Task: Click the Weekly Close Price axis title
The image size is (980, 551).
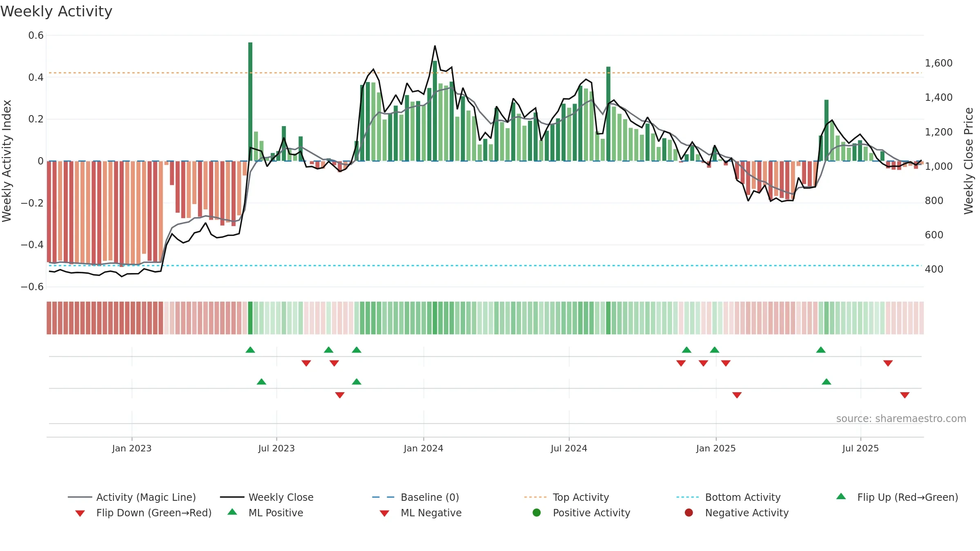Action: (x=969, y=161)
